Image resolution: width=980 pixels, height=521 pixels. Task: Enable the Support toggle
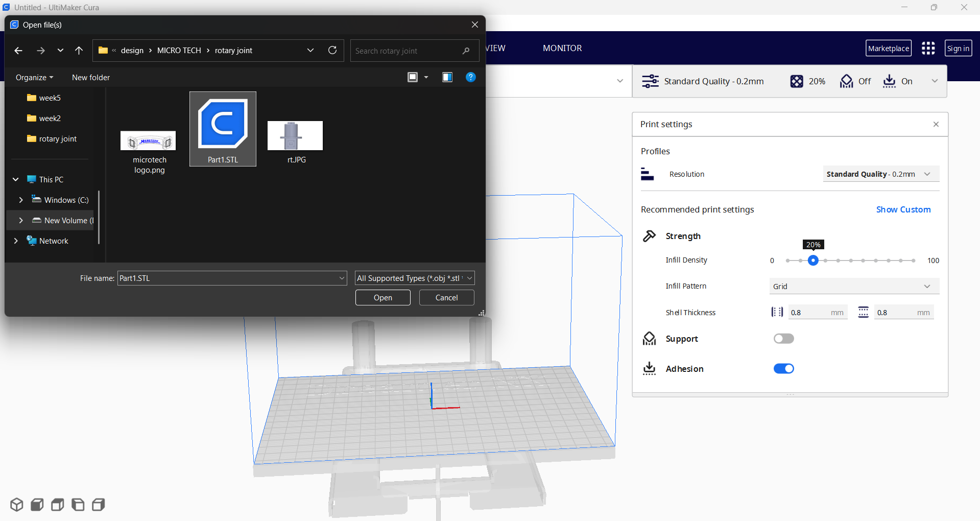[783, 339]
